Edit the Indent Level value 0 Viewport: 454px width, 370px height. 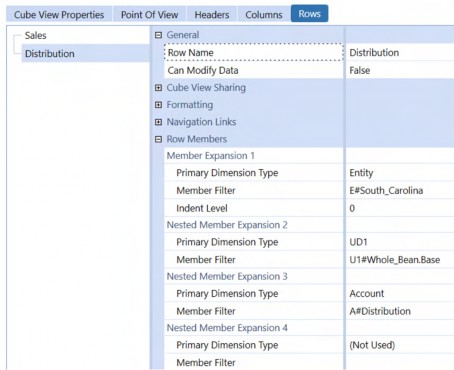click(400, 208)
